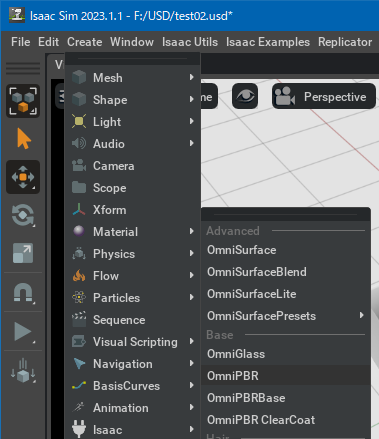379x439 pixels.
Task: Activate the Rotate tool
Action: tap(23, 215)
